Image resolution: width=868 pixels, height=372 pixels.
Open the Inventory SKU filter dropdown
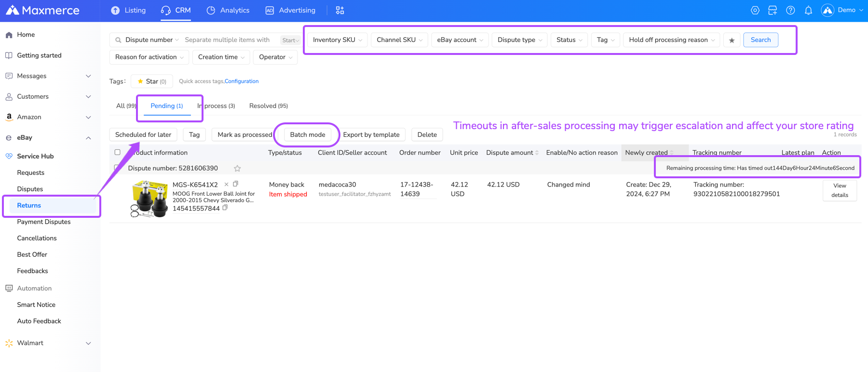tap(338, 40)
